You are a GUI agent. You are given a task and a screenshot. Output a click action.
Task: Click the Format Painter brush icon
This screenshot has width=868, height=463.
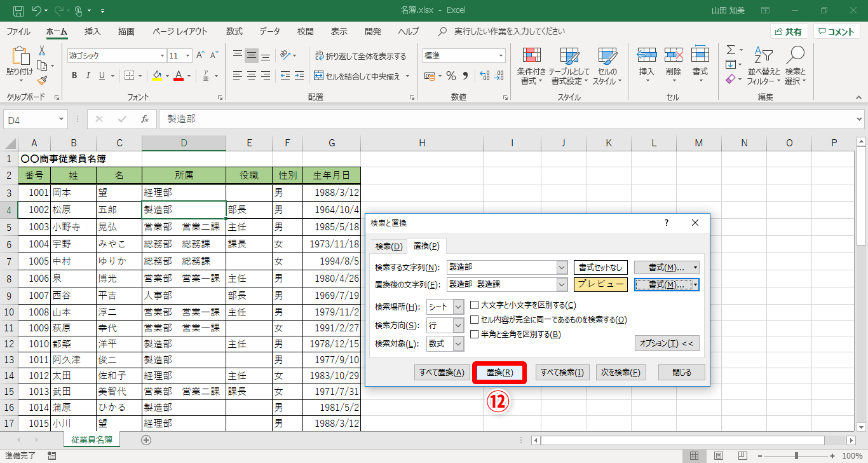tap(42, 80)
